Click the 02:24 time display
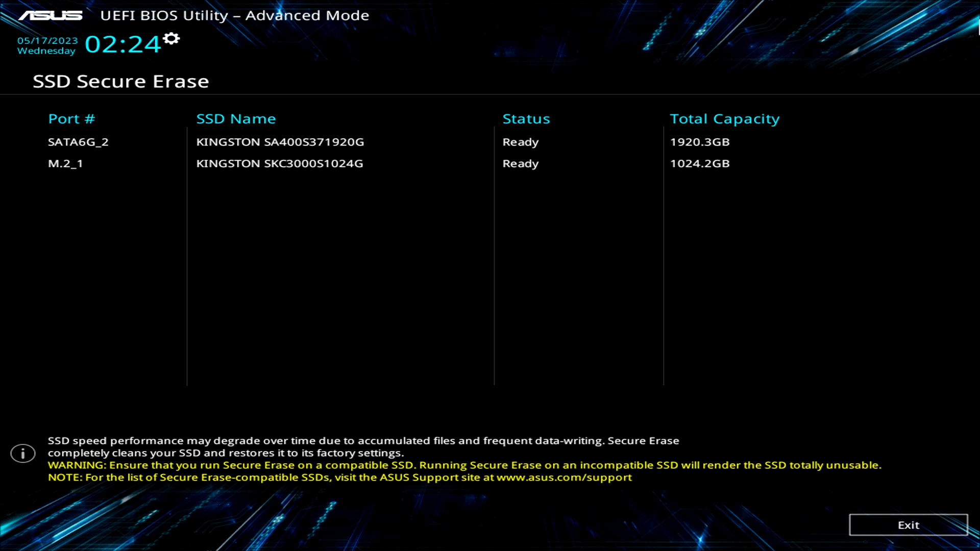The image size is (980, 551). 122,45
